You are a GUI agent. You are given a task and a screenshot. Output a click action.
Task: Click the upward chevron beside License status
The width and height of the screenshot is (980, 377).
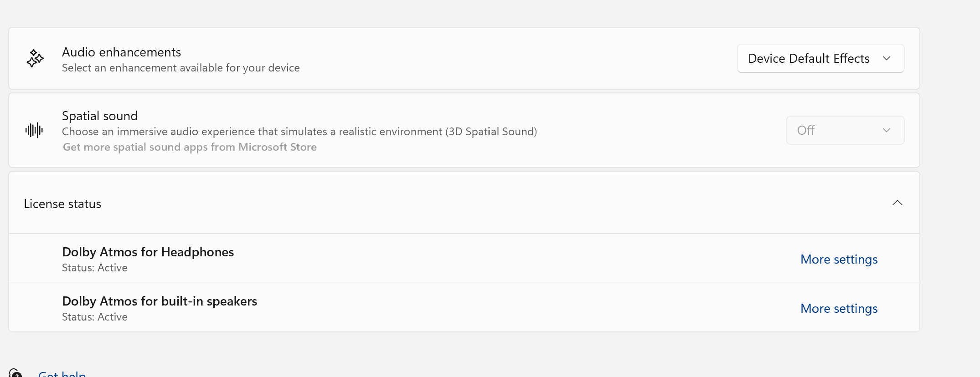click(897, 203)
